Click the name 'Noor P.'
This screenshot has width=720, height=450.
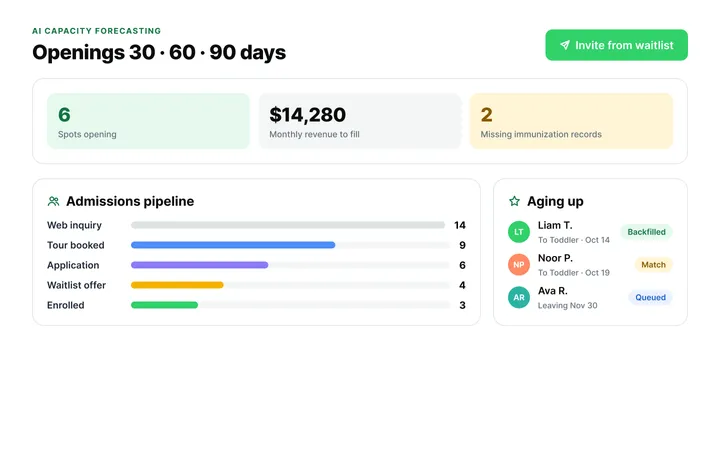click(x=555, y=258)
